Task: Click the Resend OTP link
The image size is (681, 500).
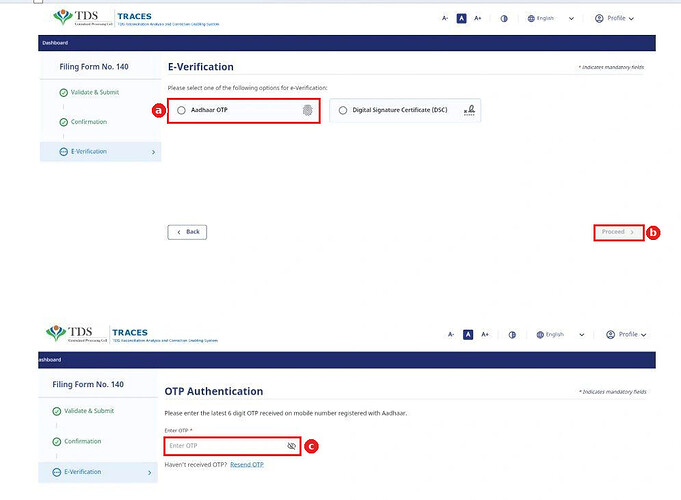Action: pyautogui.click(x=247, y=464)
